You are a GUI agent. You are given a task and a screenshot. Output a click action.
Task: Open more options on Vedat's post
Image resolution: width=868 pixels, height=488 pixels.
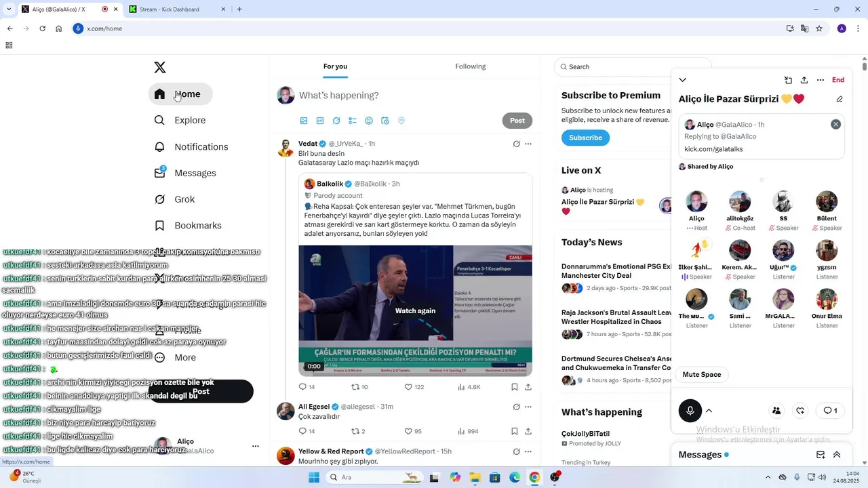(x=528, y=144)
